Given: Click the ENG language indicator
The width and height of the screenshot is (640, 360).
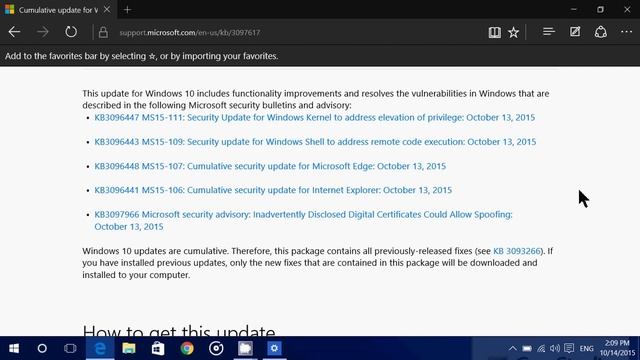Looking at the screenshot, I should pos(586,349).
